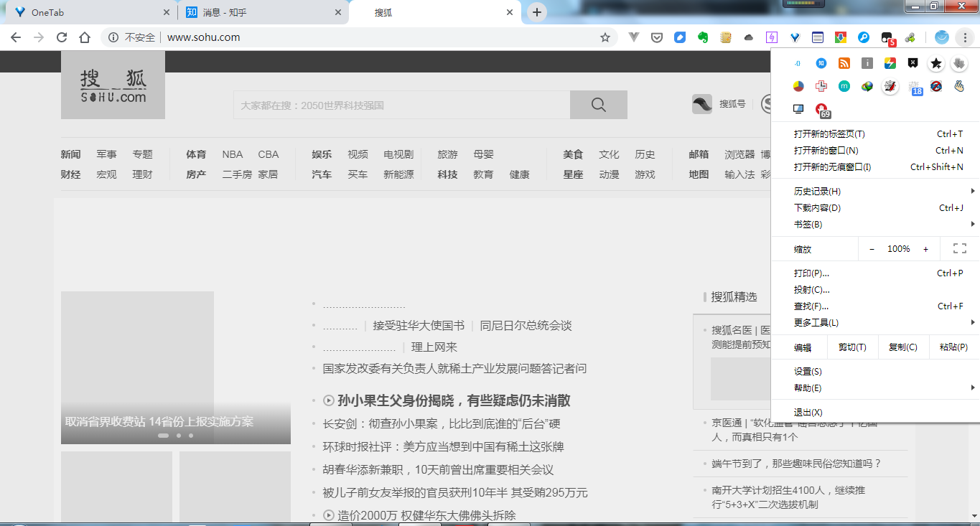Decrease zoom with the minus button

click(x=872, y=249)
